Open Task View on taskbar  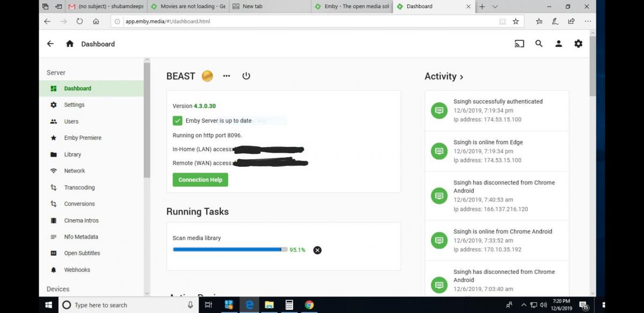pyautogui.click(x=209, y=305)
